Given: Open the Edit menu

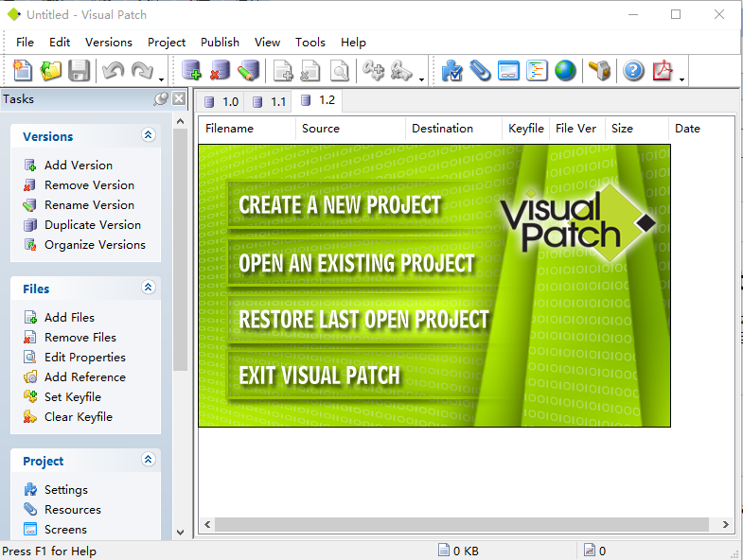Looking at the screenshot, I should coord(60,43).
